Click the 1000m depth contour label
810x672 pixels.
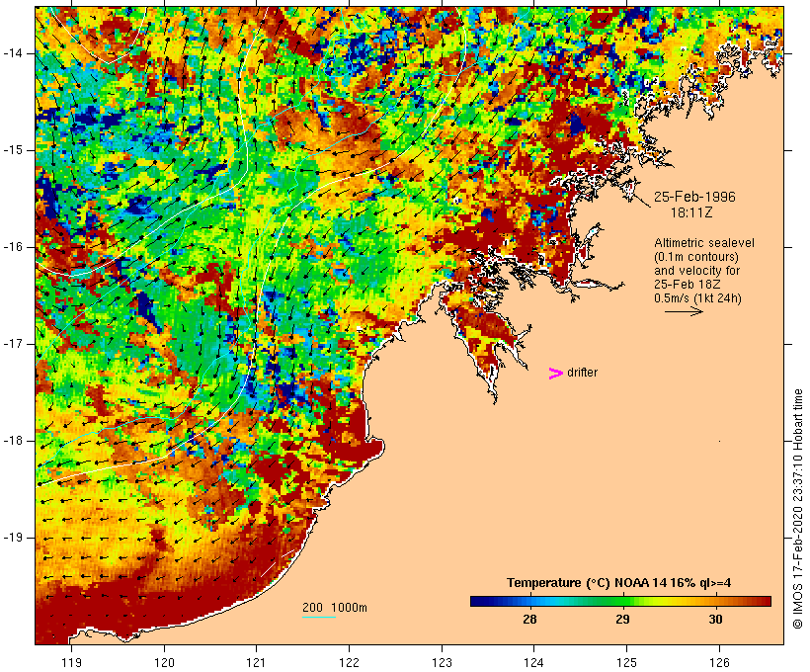point(349,608)
